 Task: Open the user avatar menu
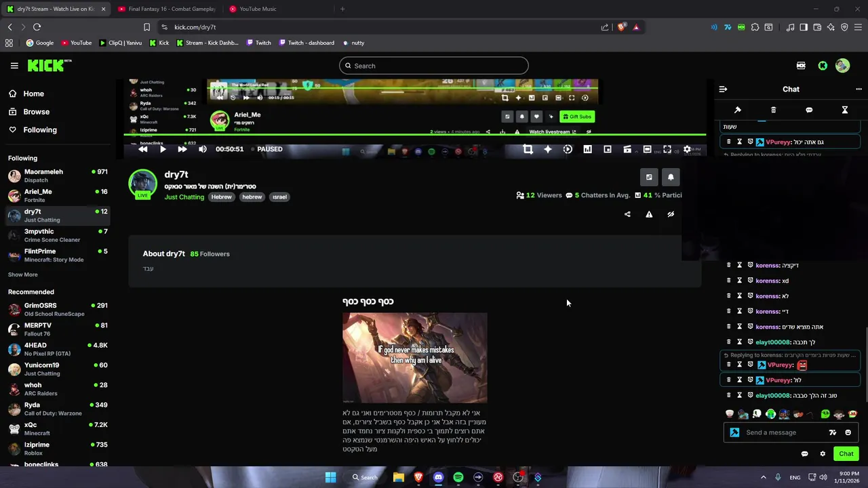pyautogui.click(x=842, y=66)
